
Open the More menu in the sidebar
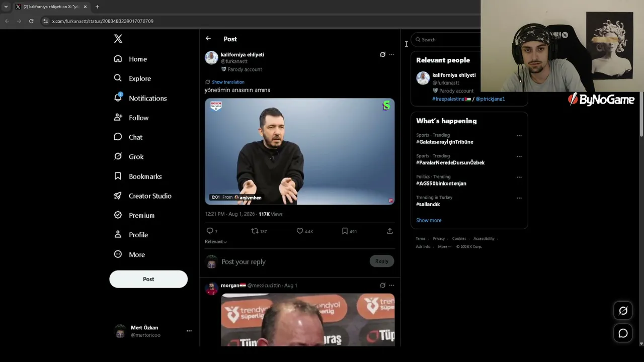click(x=137, y=254)
